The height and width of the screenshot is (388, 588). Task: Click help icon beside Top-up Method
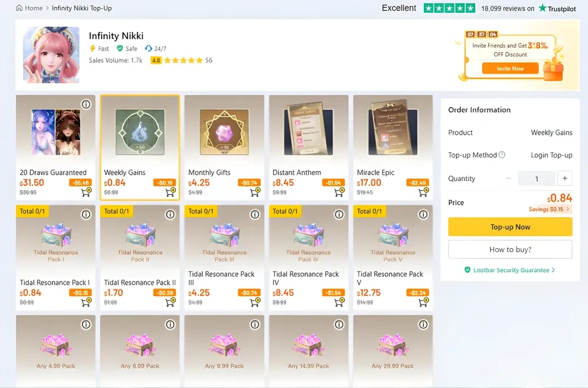tap(502, 155)
